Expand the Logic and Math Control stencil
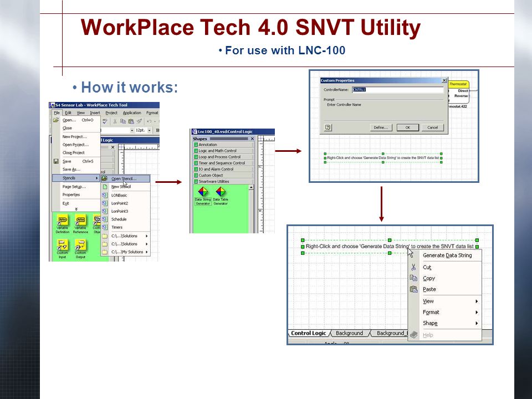Viewport: 532px width, 399px height. point(223,151)
